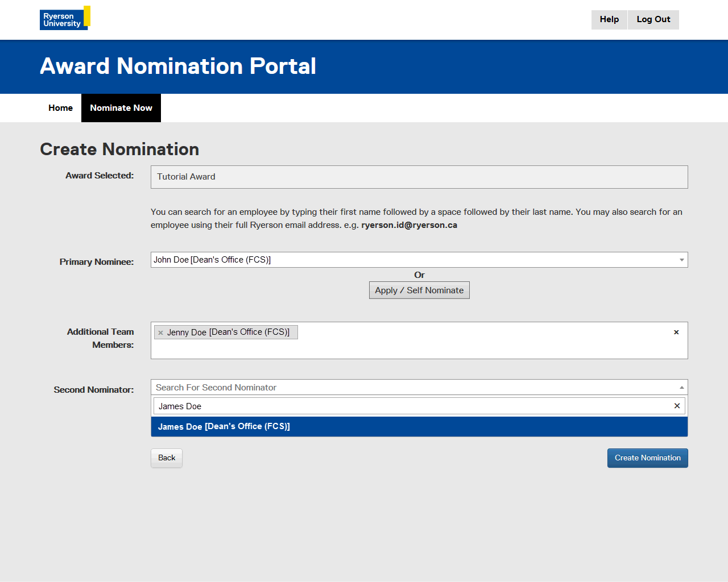Open the Nominate Now tab
The width and height of the screenshot is (728, 582).
[121, 108]
